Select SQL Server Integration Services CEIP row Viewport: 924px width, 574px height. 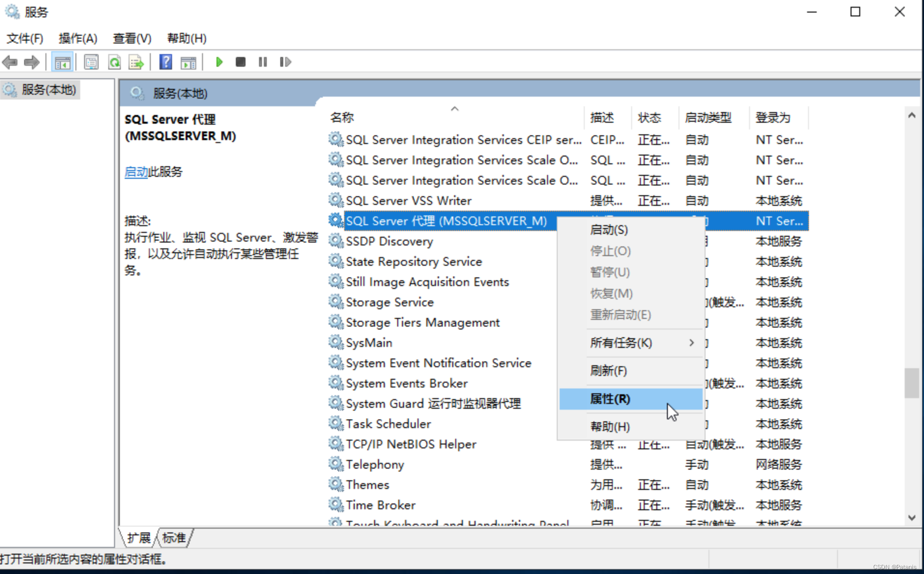[568, 140]
